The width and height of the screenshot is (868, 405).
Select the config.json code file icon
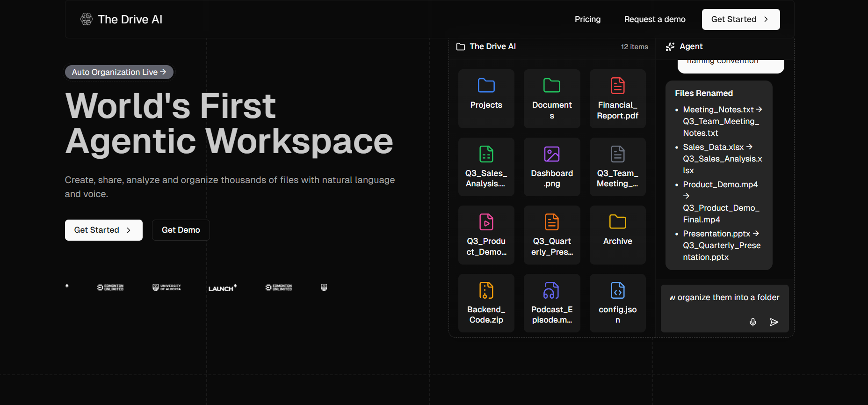tap(618, 290)
